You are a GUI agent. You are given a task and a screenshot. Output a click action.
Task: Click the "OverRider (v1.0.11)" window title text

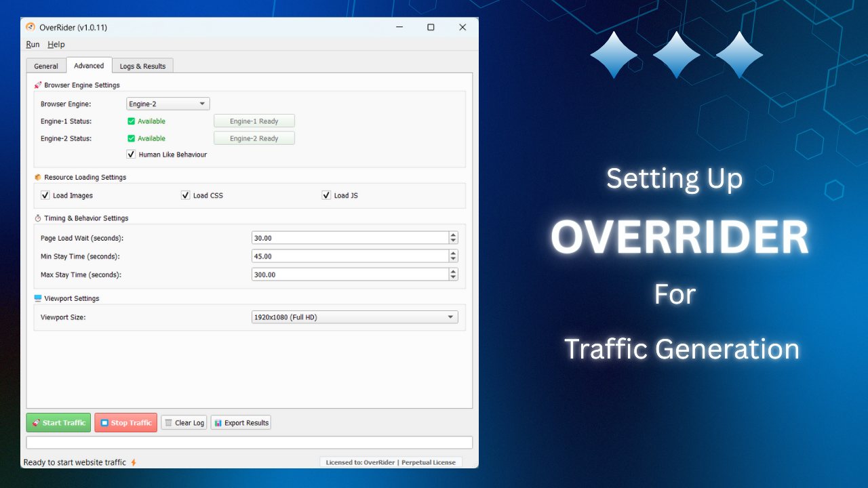click(73, 28)
